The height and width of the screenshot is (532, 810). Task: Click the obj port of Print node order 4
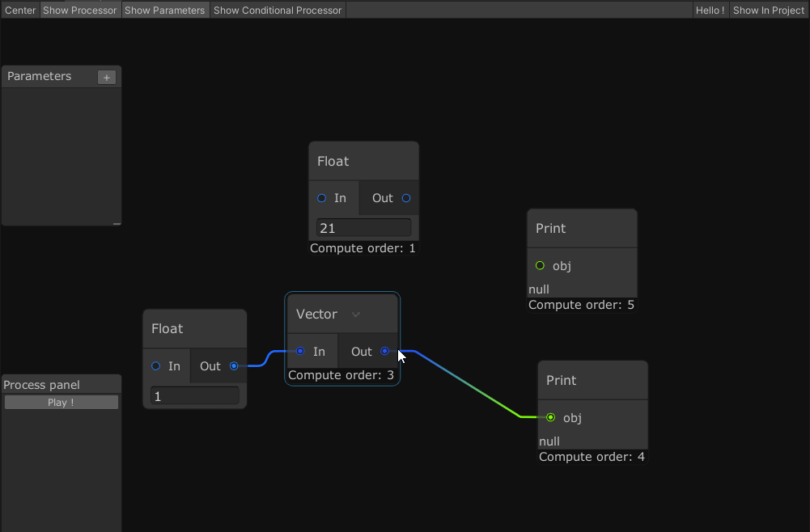point(551,417)
